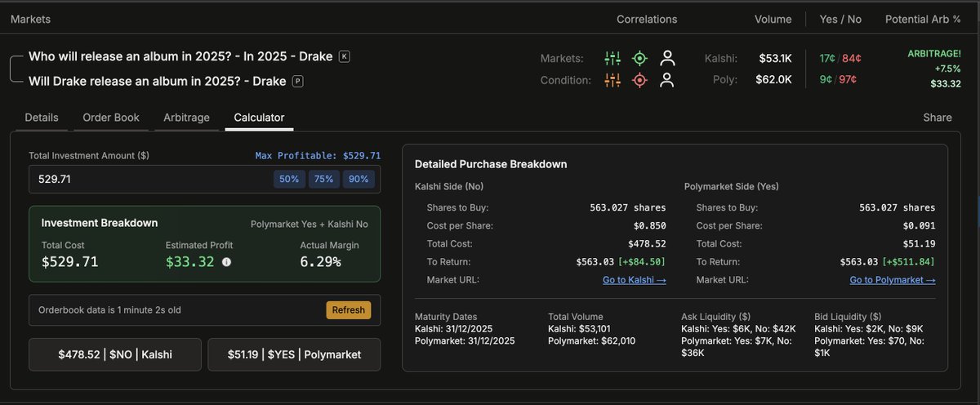
Task: Click the Actual Margin value 6.29%
Action: point(320,262)
